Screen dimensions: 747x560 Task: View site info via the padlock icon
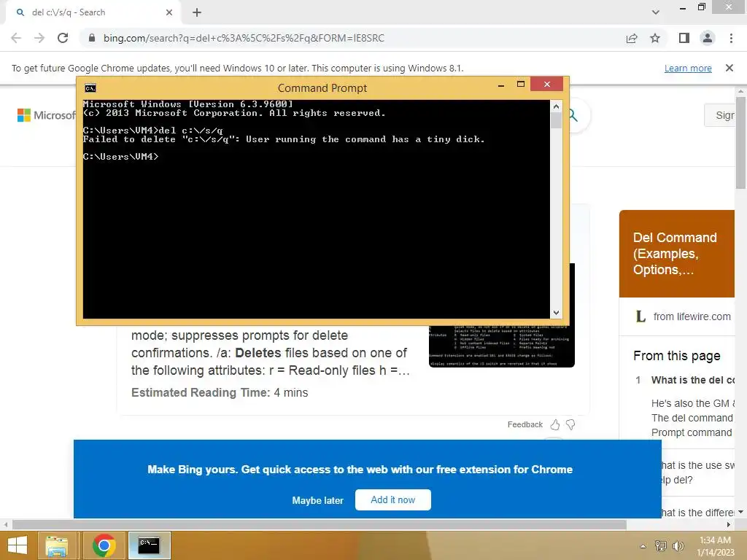click(92, 38)
